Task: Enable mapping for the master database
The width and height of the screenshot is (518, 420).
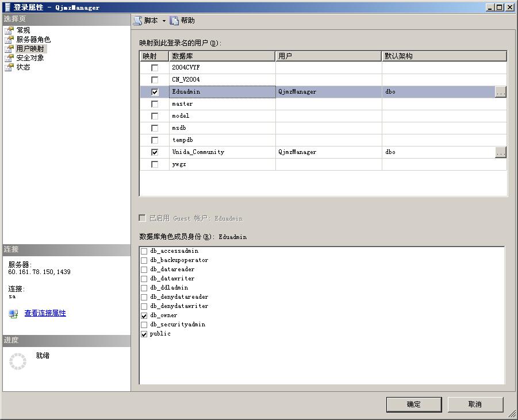Action: pyautogui.click(x=154, y=104)
